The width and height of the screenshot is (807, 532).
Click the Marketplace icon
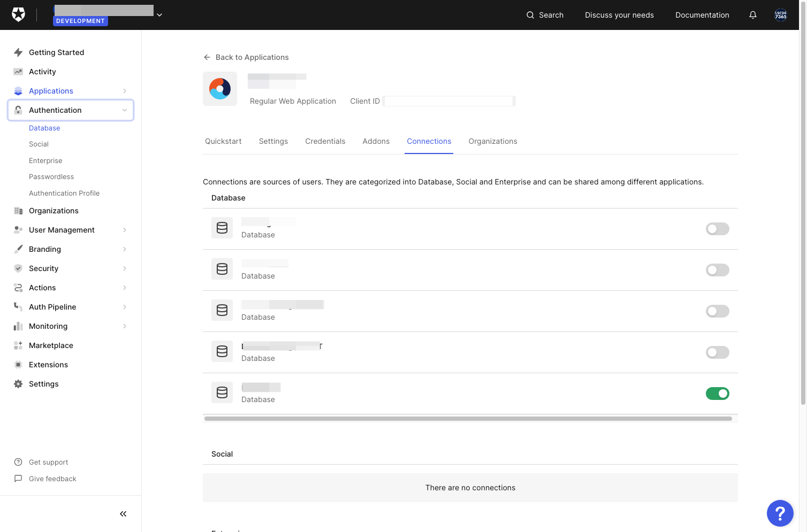click(18, 345)
